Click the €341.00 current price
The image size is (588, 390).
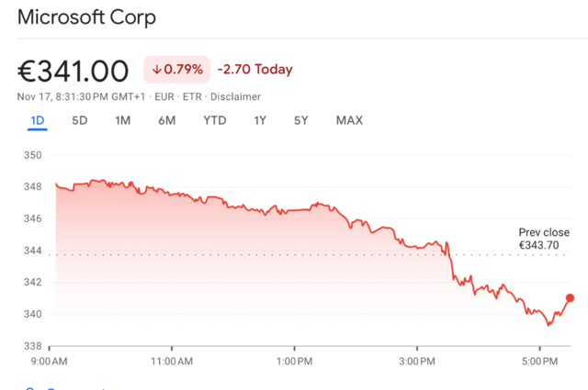click(x=73, y=72)
